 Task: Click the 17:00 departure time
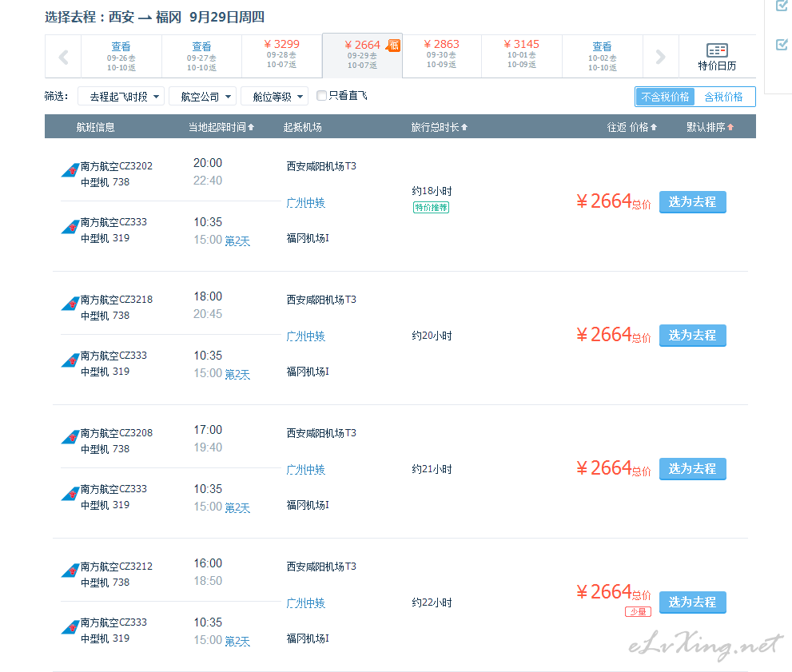pyautogui.click(x=208, y=430)
